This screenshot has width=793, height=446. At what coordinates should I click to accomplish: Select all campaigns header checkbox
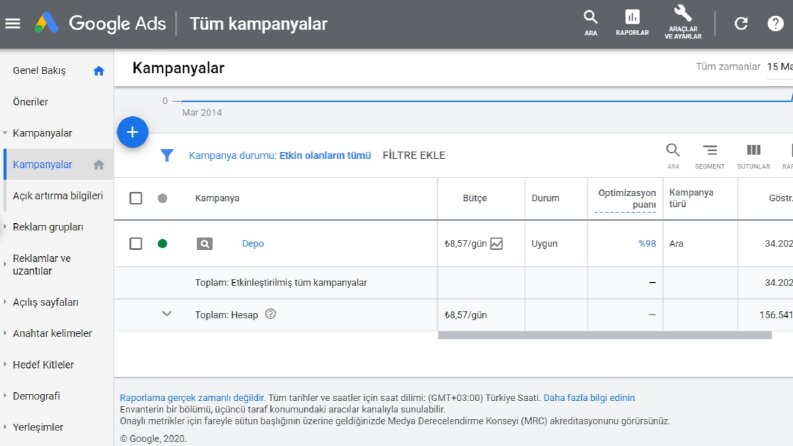136,198
